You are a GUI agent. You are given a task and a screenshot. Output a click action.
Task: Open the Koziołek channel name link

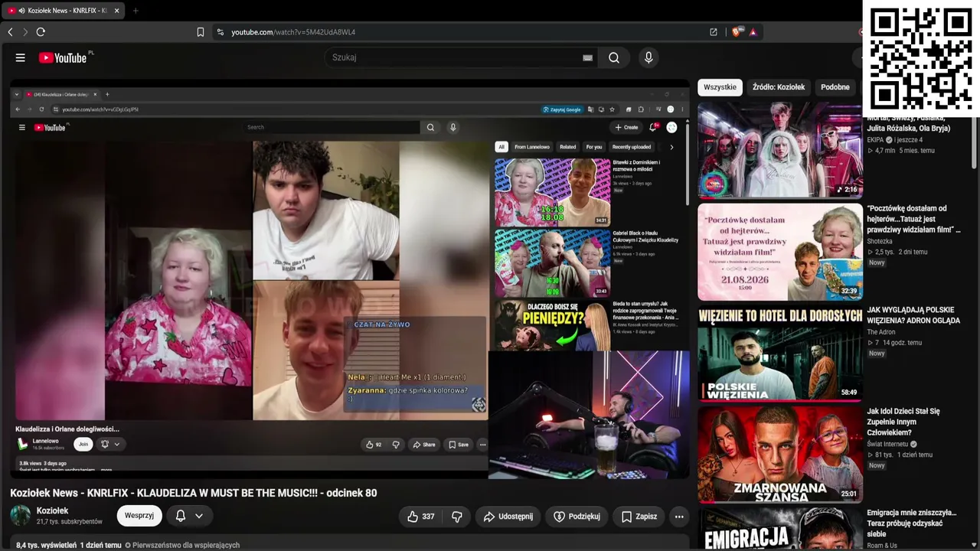click(x=52, y=510)
